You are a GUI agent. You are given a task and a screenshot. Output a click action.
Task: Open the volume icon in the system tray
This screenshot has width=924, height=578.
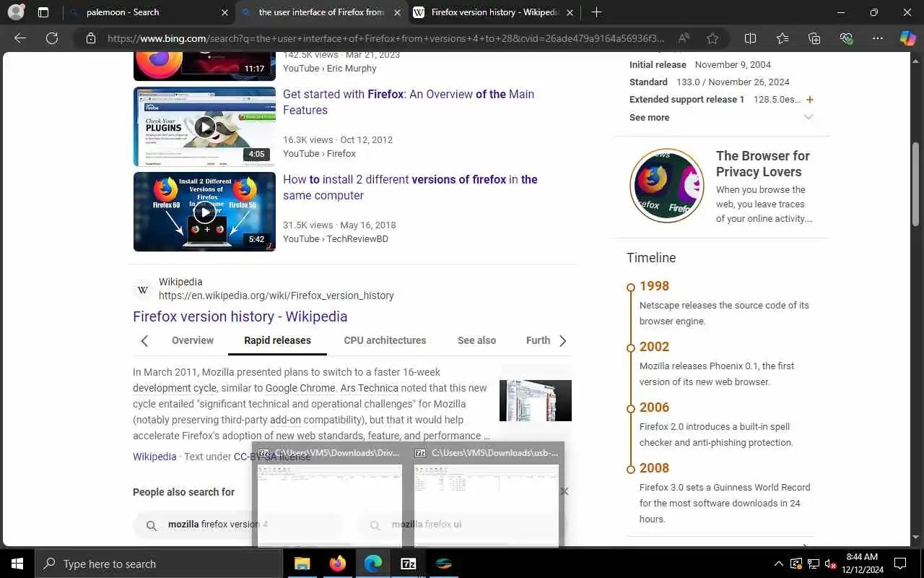coord(831,564)
